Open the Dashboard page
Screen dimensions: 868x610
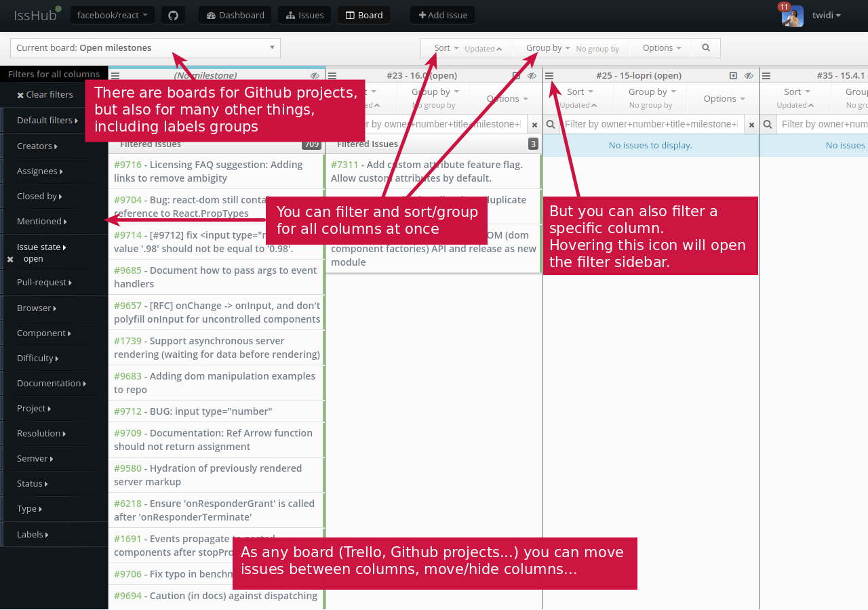pos(235,15)
